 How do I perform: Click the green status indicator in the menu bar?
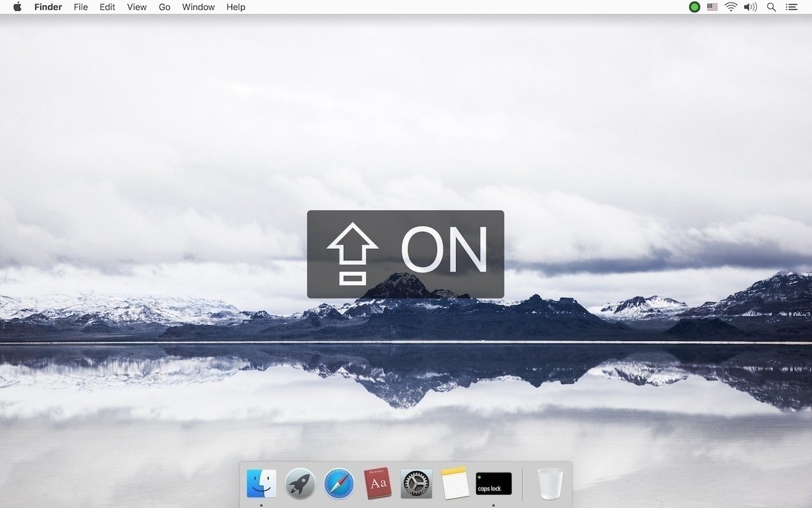coord(695,7)
